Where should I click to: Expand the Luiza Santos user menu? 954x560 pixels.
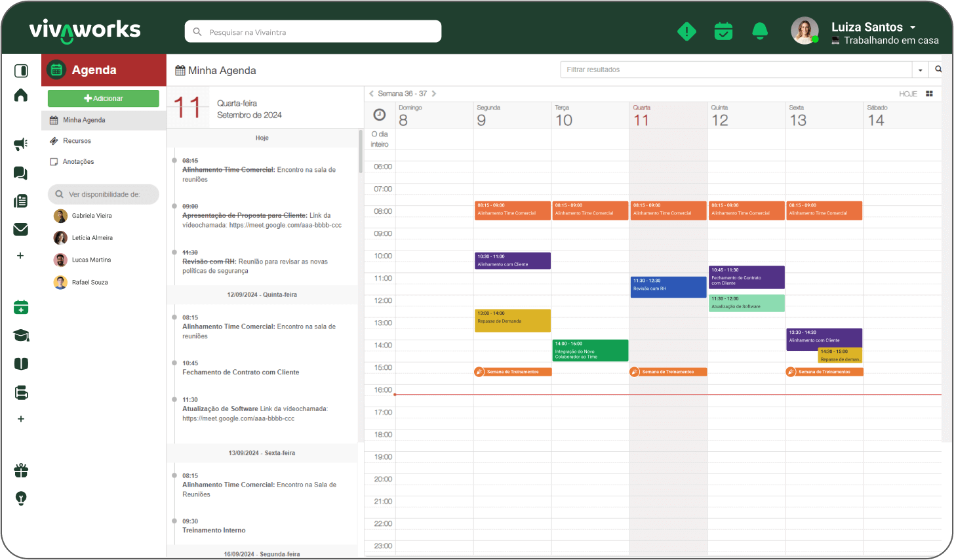[x=913, y=28]
